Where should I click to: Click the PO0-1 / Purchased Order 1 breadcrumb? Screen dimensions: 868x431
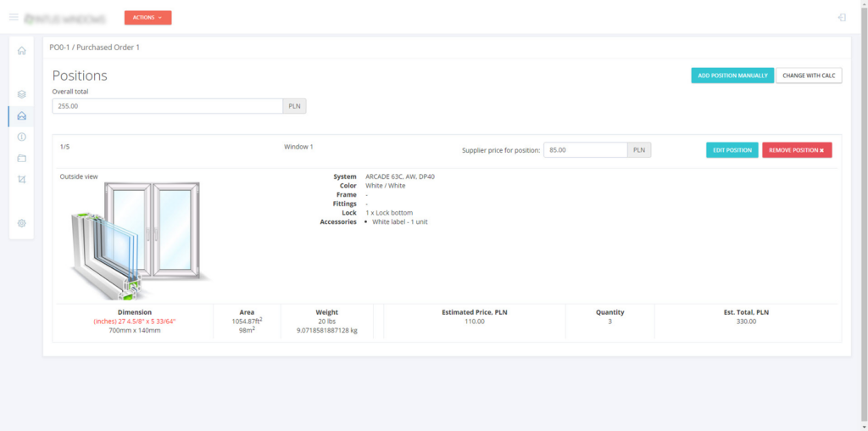click(x=94, y=48)
